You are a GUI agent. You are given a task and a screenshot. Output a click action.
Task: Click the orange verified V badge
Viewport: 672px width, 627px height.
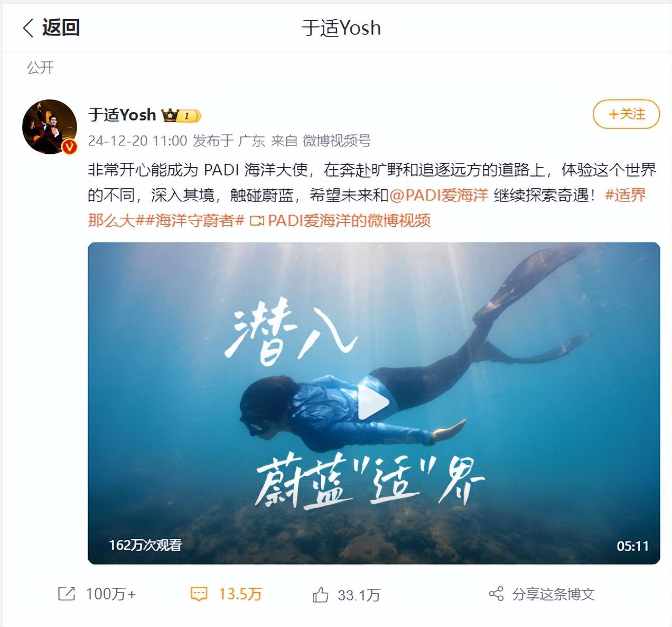tap(70, 147)
